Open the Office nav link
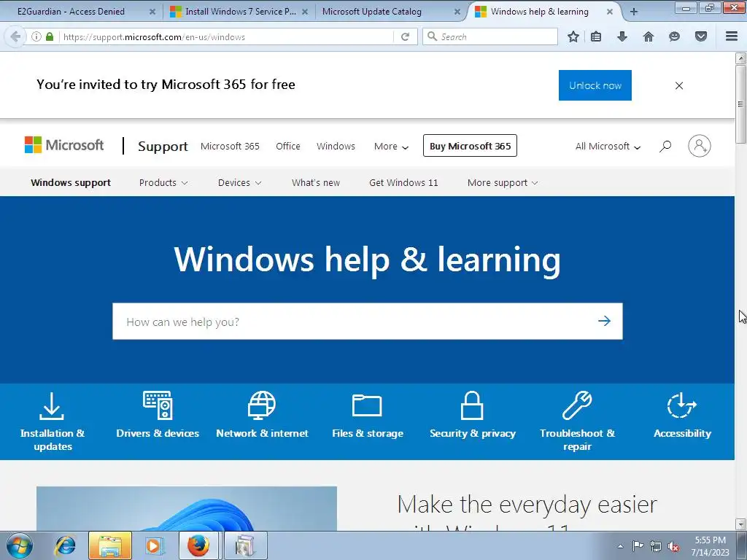The height and width of the screenshot is (560, 747). click(x=287, y=146)
